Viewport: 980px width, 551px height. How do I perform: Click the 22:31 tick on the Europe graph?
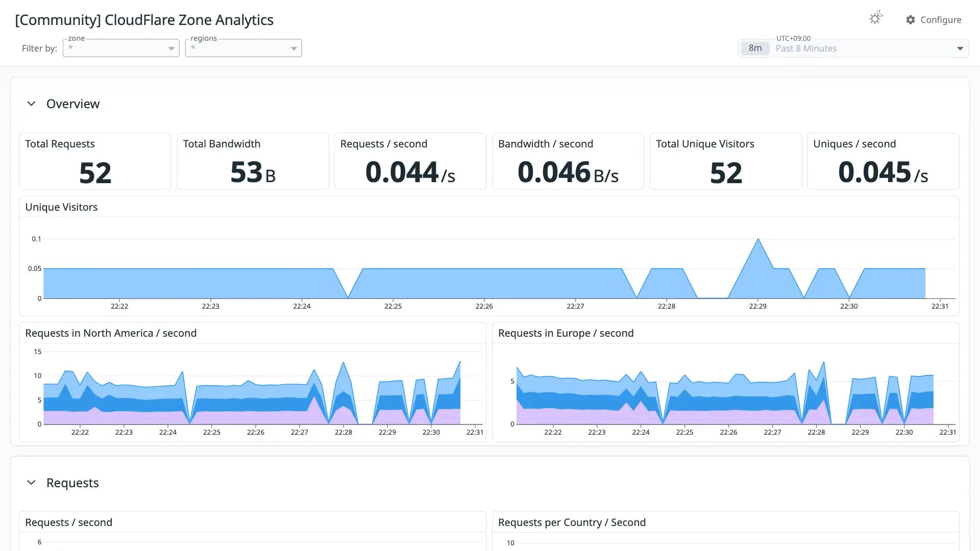(x=948, y=432)
